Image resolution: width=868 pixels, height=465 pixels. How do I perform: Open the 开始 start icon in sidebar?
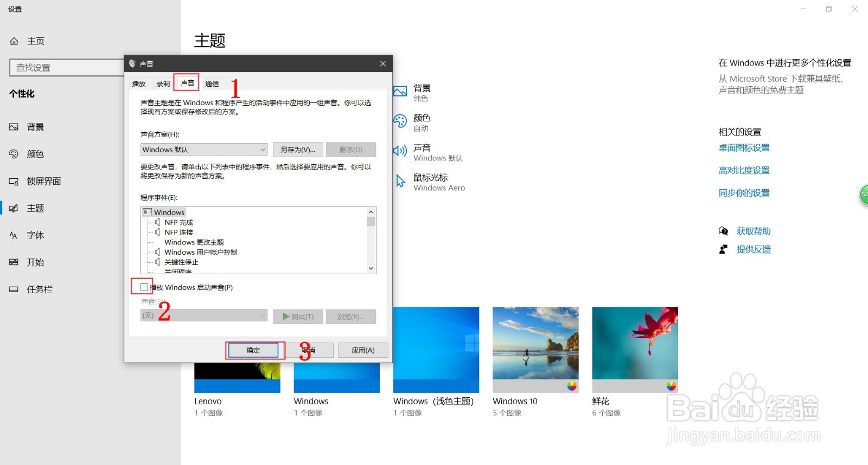click(14, 262)
